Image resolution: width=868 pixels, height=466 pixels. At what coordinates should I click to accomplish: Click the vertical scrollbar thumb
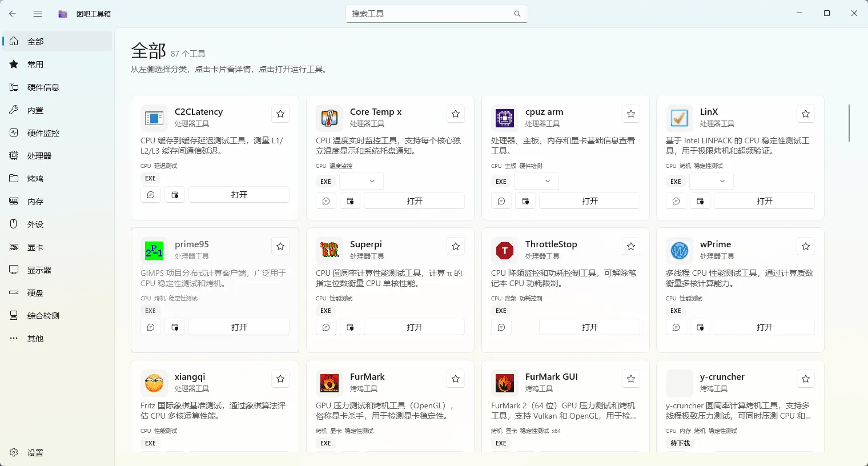pyautogui.click(x=849, y=123)
